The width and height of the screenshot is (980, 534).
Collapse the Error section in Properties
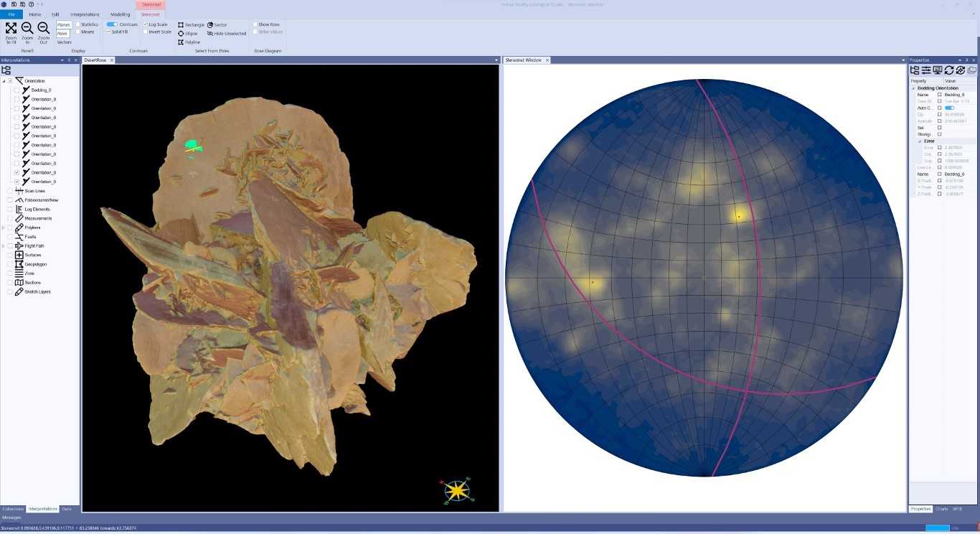coord(919,141)
